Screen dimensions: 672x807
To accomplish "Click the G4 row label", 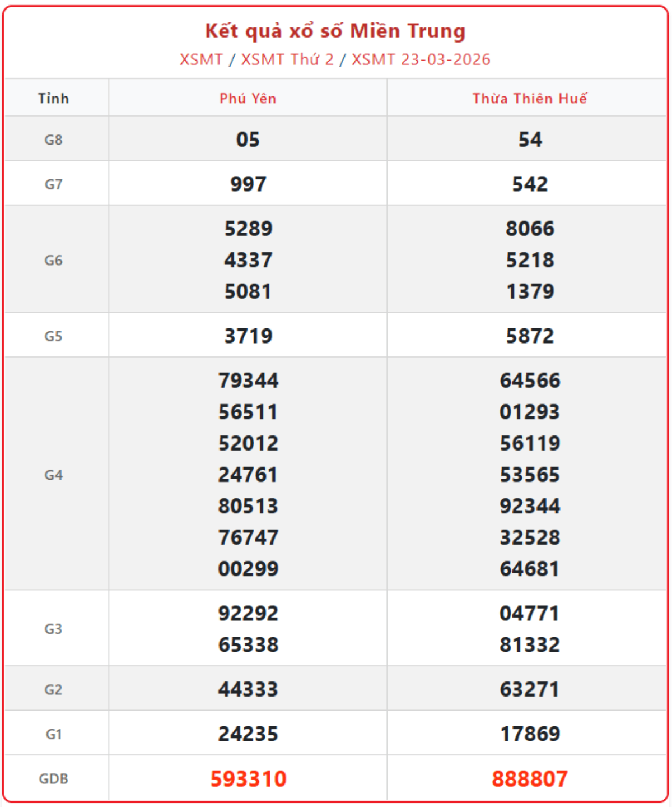I will click(54, 475).
